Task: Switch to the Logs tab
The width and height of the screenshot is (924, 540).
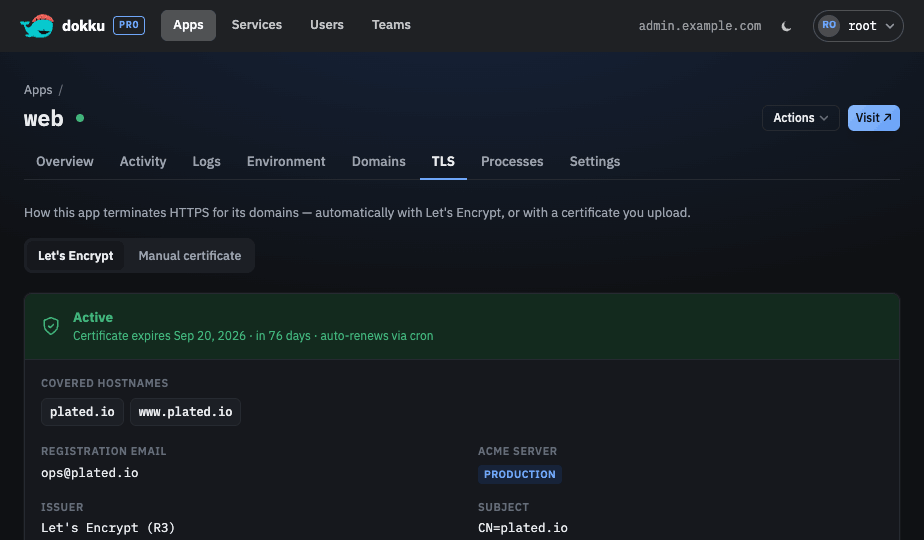Action: coord(206,162)
